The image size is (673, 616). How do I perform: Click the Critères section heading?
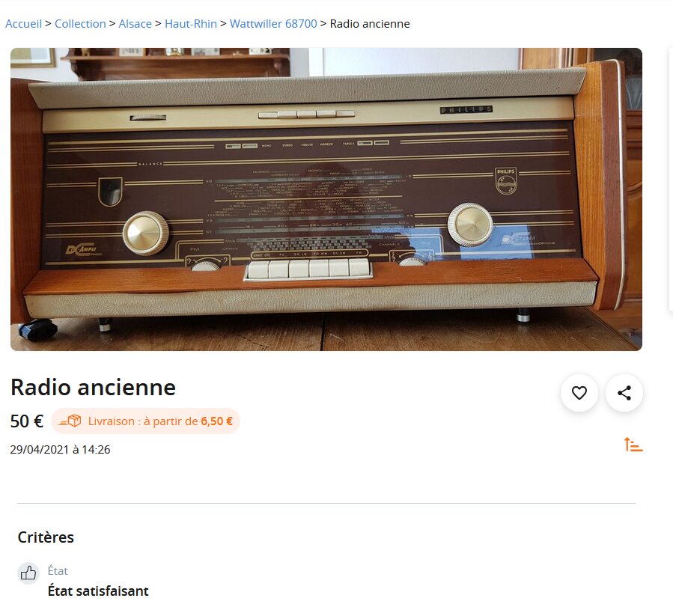coord(46,537)
